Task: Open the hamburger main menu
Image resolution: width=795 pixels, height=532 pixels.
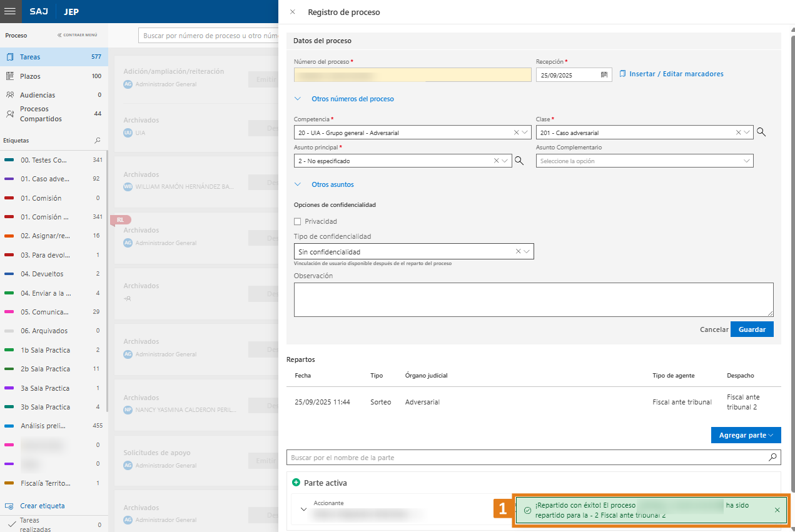Action: click(10, 11)
